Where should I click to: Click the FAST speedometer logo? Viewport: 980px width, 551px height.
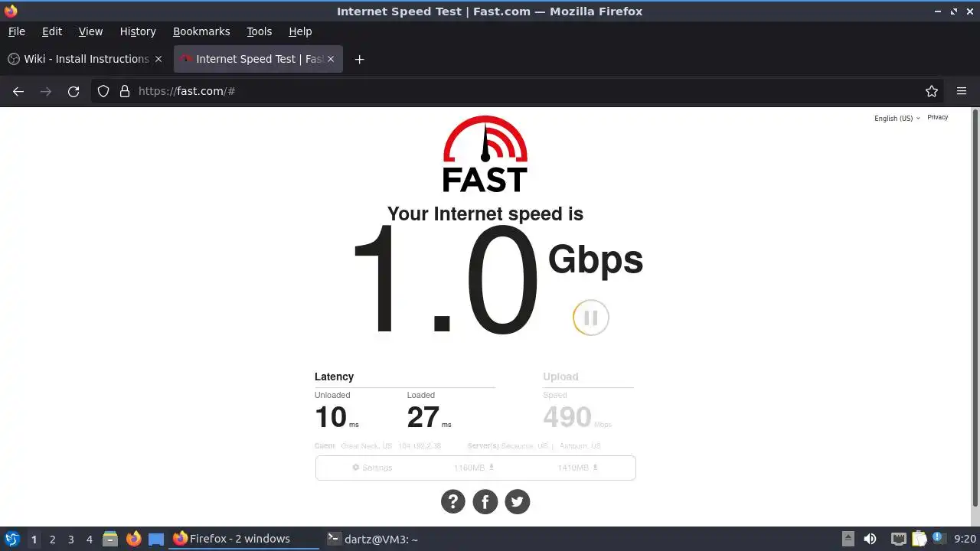click(485, 154)
